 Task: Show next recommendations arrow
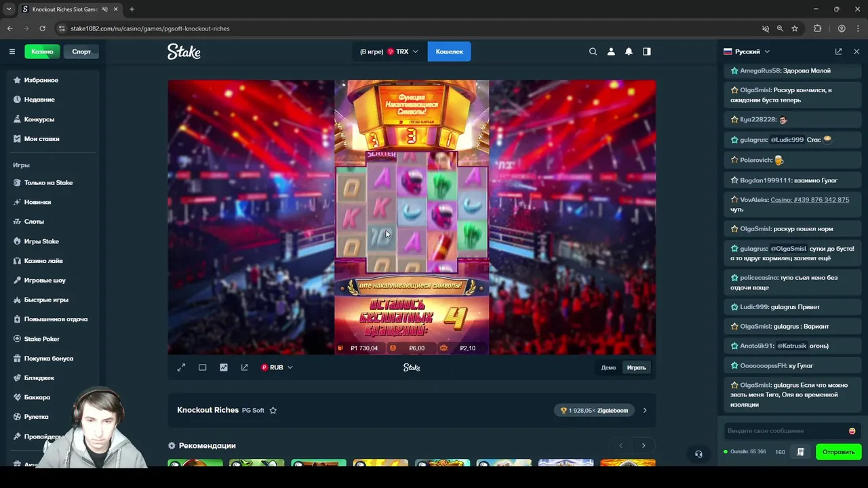644,445
